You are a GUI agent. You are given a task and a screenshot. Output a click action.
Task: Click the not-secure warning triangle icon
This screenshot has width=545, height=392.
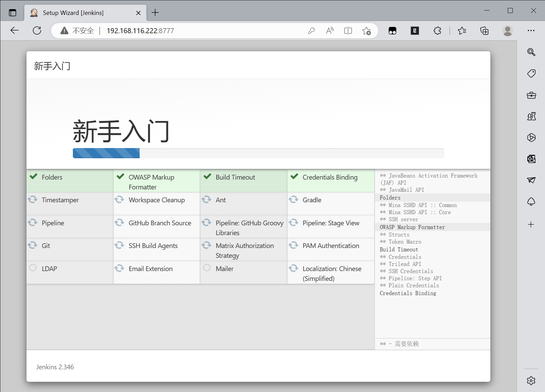(x=64, y=31)
